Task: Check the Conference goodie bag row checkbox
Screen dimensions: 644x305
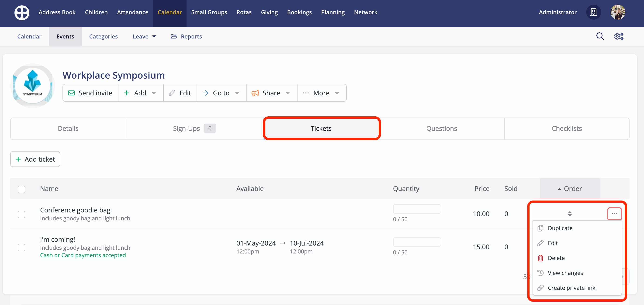Action: (21, 214)
